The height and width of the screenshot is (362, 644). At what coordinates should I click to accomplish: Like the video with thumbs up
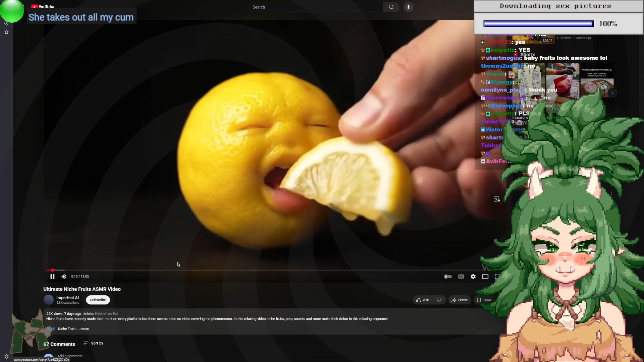(x=422, y=300)
